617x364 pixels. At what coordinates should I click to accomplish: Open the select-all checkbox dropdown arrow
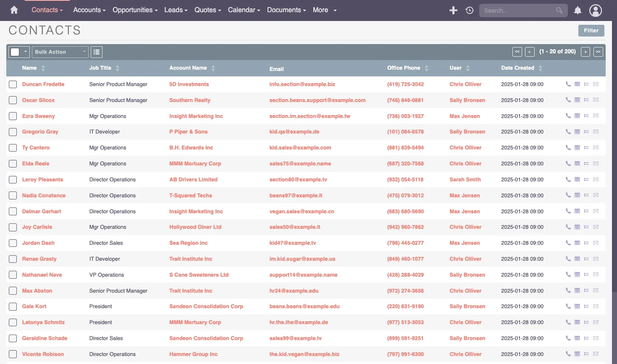[x=25, y=52]
